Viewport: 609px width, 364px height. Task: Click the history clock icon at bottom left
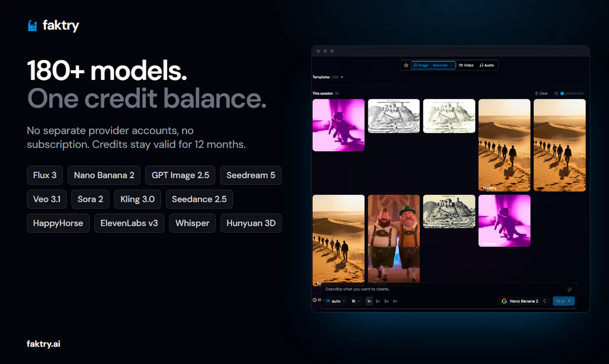(315, 300)
